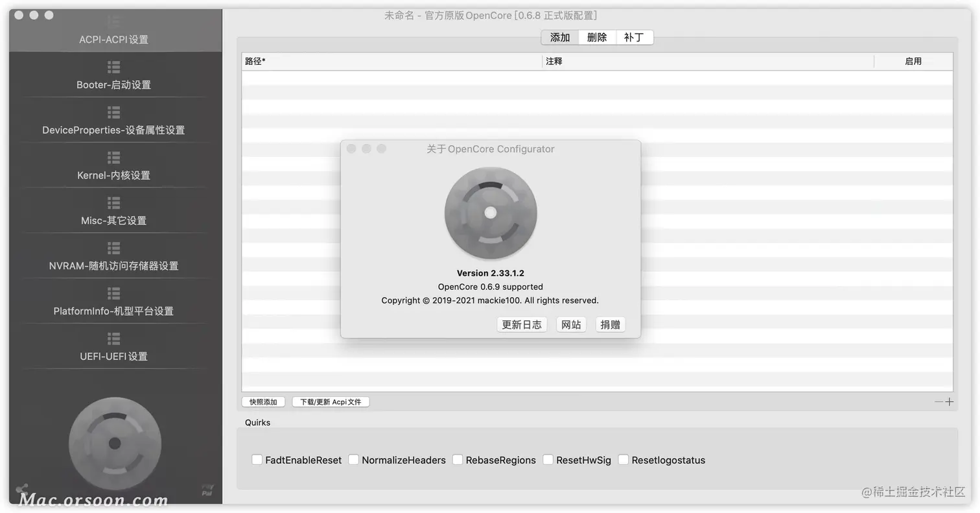This screenshot has height=513, width=980.
Task: Enable the FadtEnableReset quirk
Action: [x=257, y=460]
